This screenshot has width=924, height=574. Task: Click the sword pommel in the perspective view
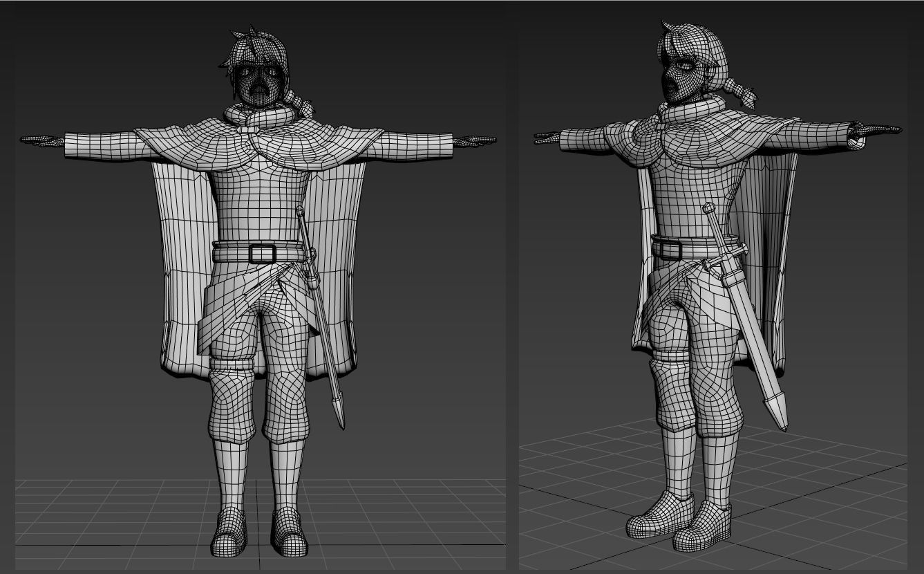(x=708, y=207)
